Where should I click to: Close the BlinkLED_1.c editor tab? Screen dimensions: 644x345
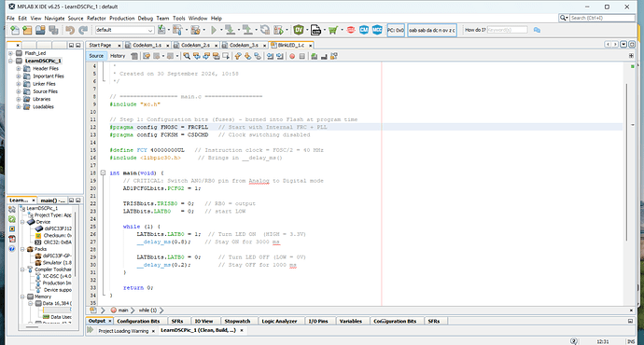pyautogui.click(x=311, y=46)
